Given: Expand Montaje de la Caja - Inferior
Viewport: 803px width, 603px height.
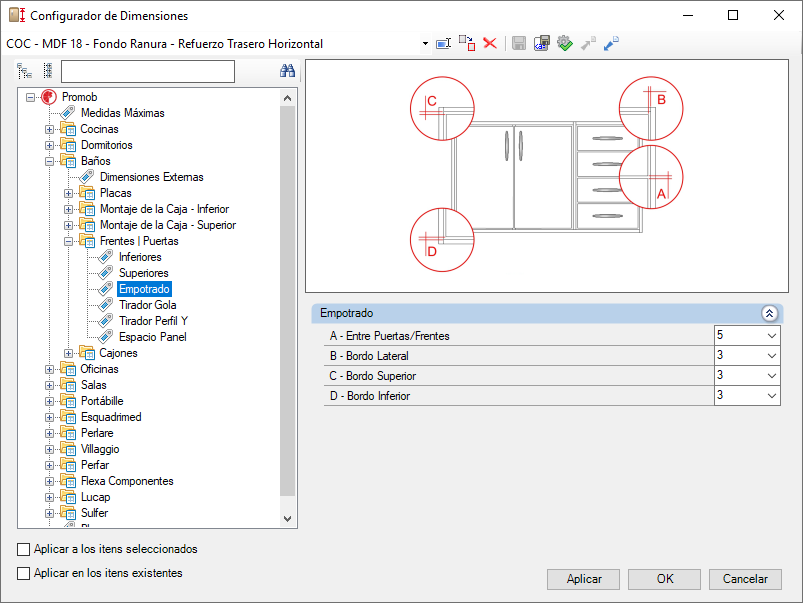Looking at the screenshot, I should click(x=68, y=210).
